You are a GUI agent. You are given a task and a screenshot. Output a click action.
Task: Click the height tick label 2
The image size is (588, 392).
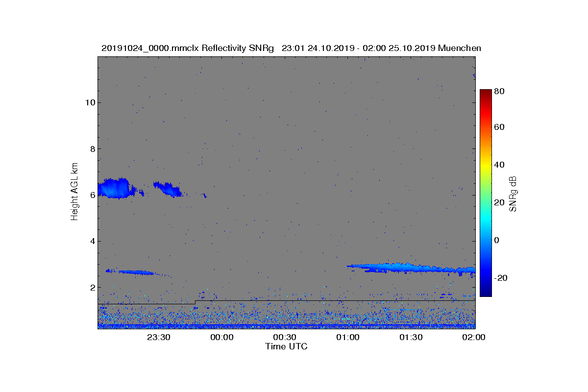[92, 287]
